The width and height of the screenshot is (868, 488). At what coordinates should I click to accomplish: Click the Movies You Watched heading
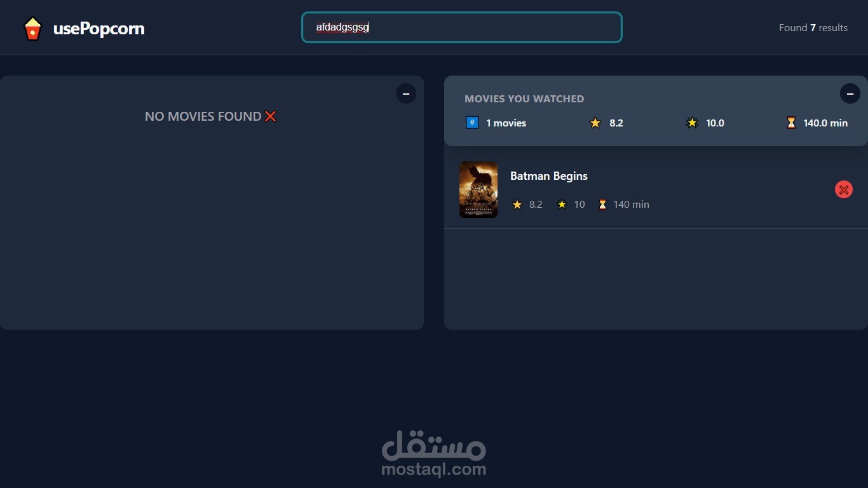[524, 98]
